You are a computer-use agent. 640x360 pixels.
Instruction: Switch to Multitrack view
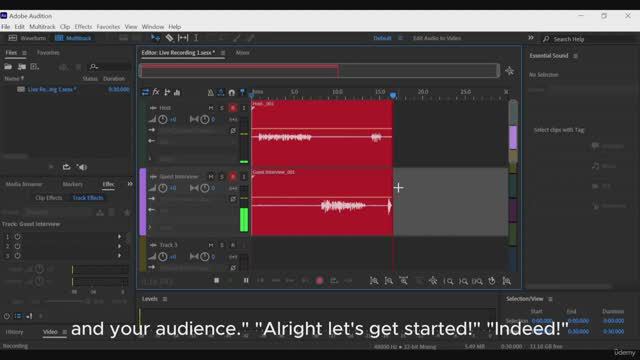click(73, 38)
